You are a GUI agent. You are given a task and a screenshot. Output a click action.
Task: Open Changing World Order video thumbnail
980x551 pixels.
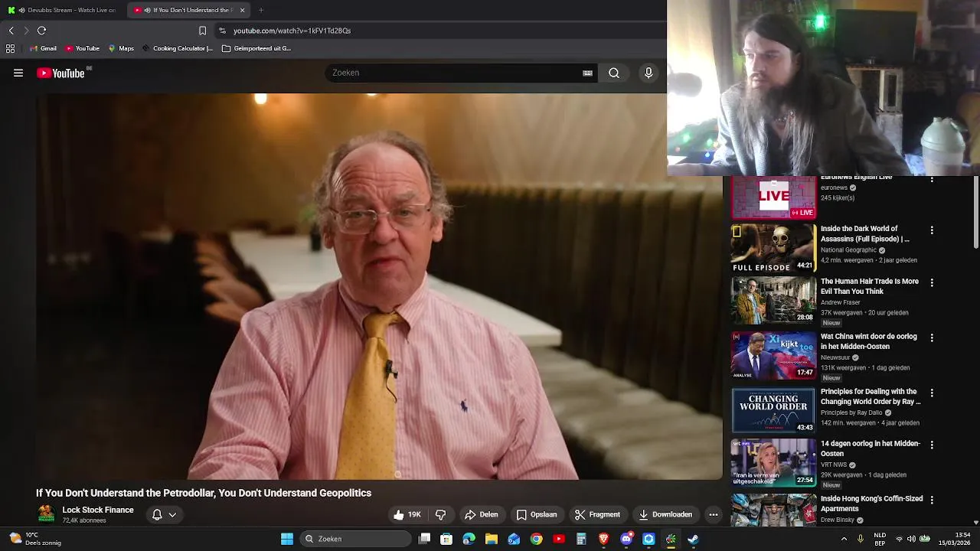[x=773, y=411]
